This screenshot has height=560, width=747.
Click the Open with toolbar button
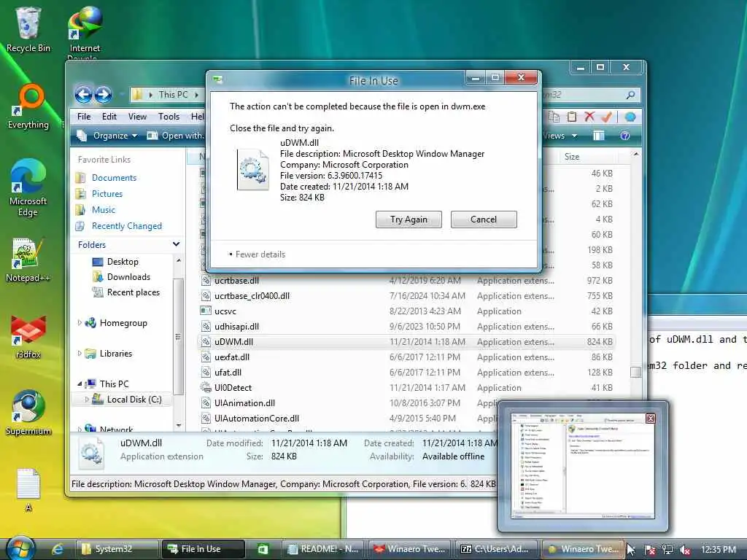175,136
